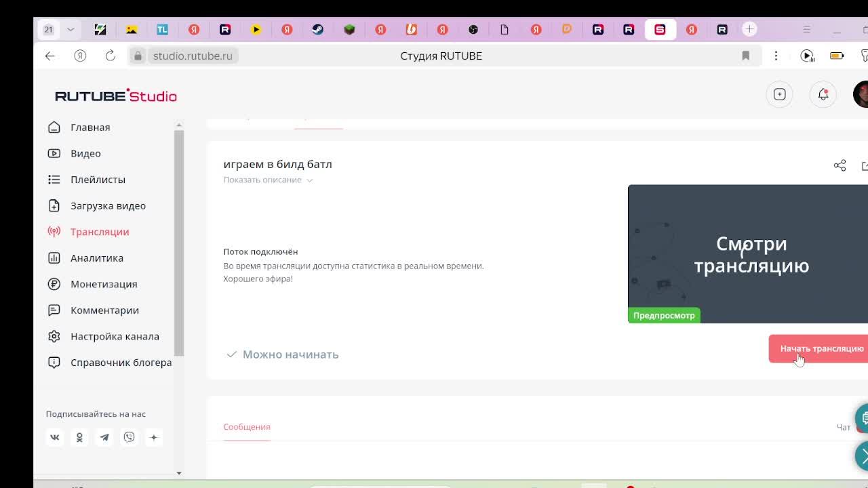Viewport: 868px width, 488px height.
Task: Click the battery saver toolbar icon
Action: coord(837,56)
